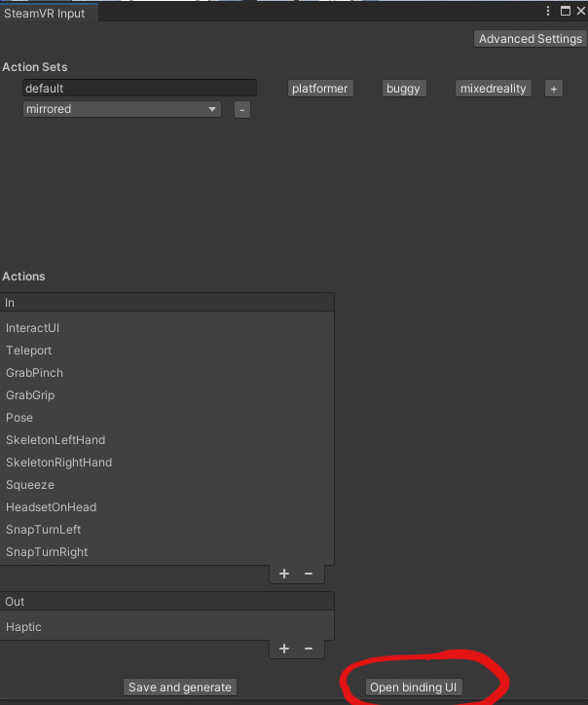Select the Teleport action in list
Image resolution: width=588 pixels, height=705 pixels.
[x=29, y=351]
